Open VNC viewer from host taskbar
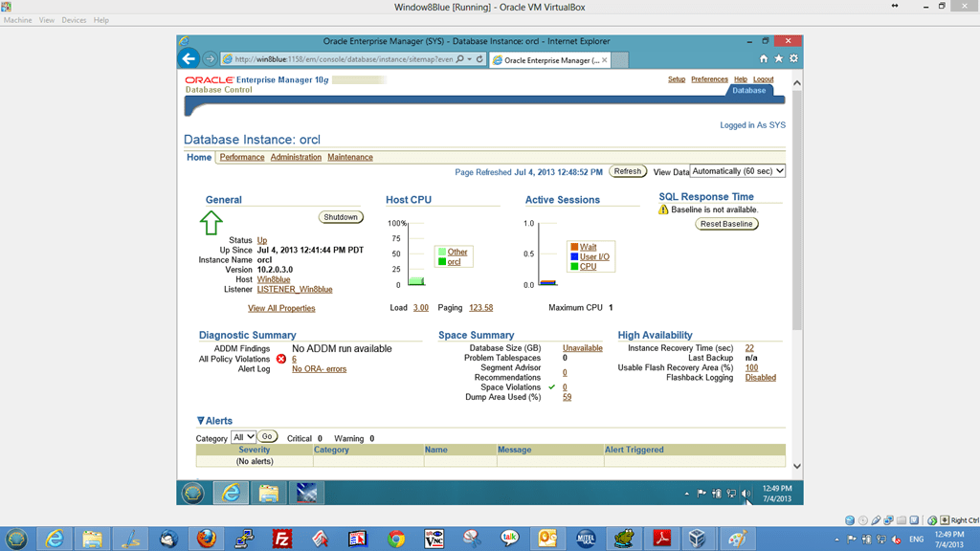The width and height of the screenshot is (980, 551). 434,539
